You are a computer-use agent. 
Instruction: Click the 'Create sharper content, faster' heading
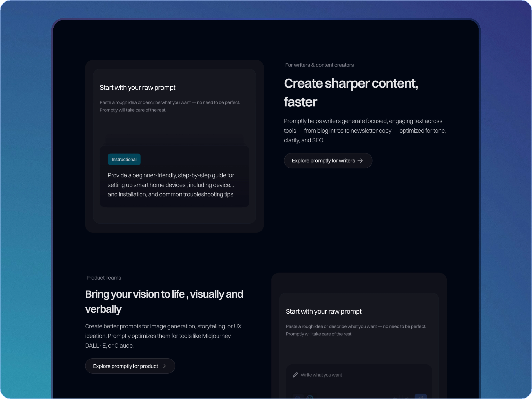point(351,92)
